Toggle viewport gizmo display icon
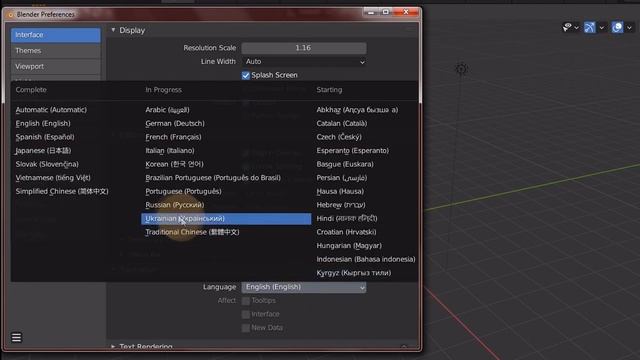Image resolution: width=640 pixels, height=360 pixels. point(589,27)
